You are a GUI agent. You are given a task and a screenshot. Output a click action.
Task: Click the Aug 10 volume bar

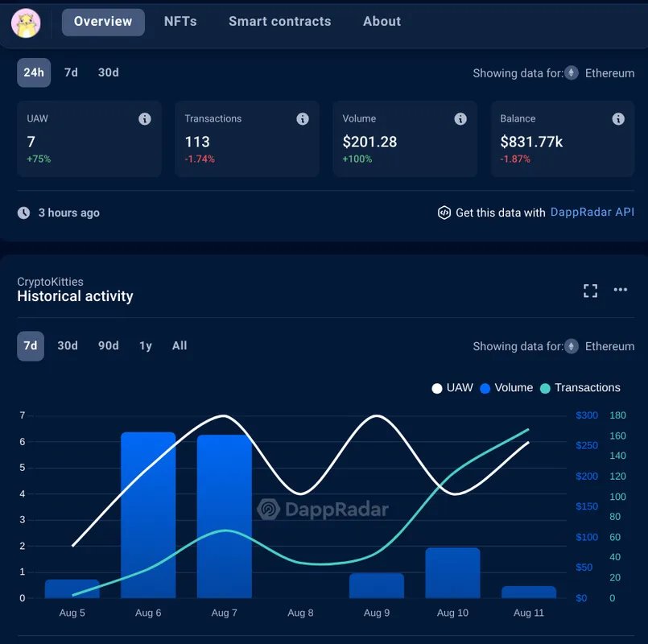click(452, 573)
